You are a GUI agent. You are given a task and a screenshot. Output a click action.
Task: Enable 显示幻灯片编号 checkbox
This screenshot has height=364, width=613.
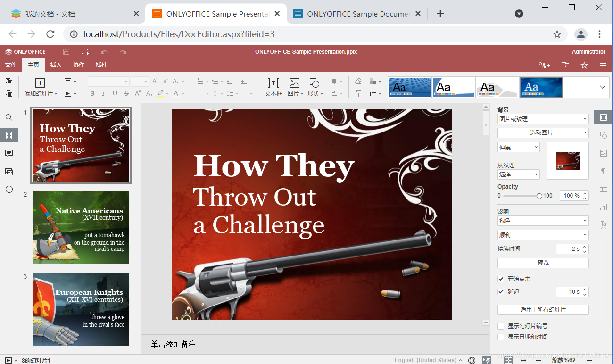point(501,326)
